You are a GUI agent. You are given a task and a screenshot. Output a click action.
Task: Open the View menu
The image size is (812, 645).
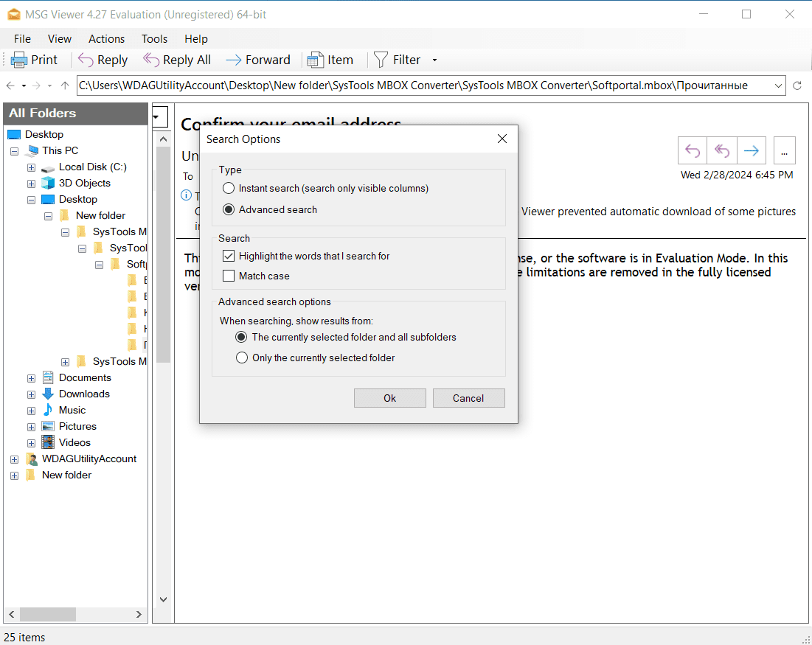60,39
